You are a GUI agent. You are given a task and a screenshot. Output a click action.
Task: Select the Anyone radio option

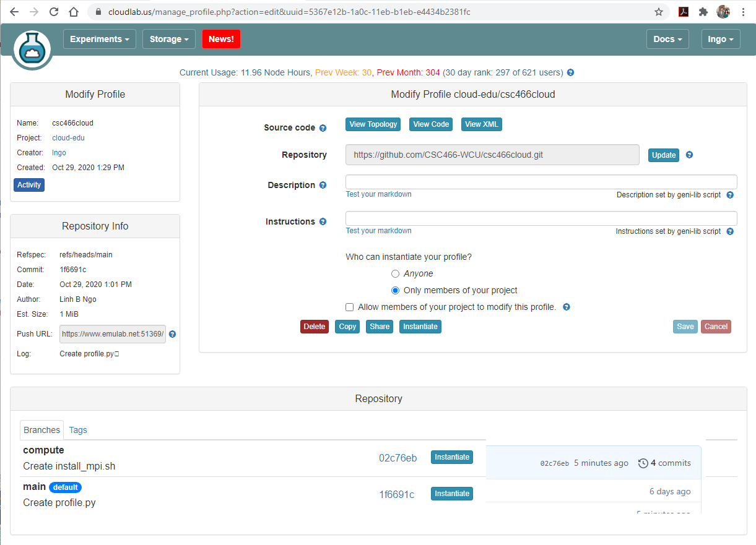[396, 273]
